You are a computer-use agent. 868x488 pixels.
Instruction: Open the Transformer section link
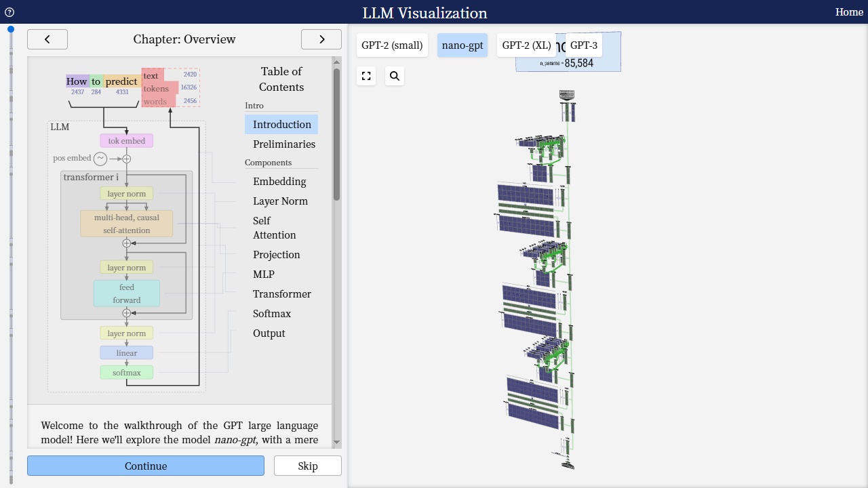282,294
